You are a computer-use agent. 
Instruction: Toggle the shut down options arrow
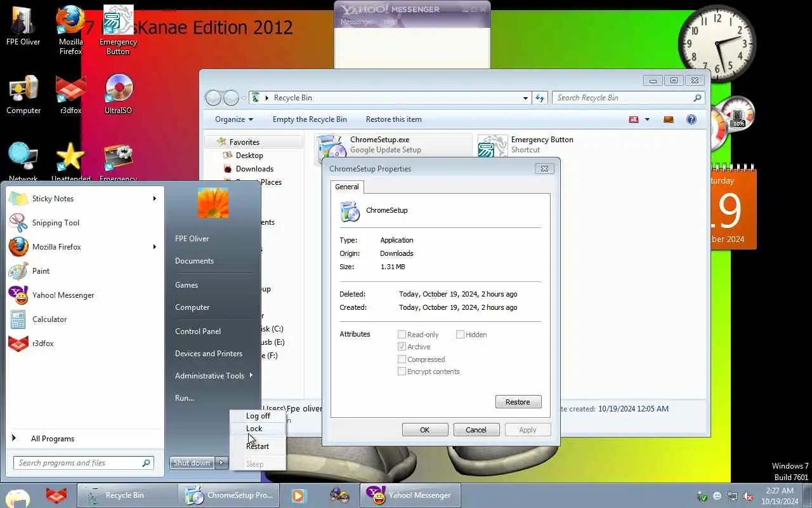[221, 463]
